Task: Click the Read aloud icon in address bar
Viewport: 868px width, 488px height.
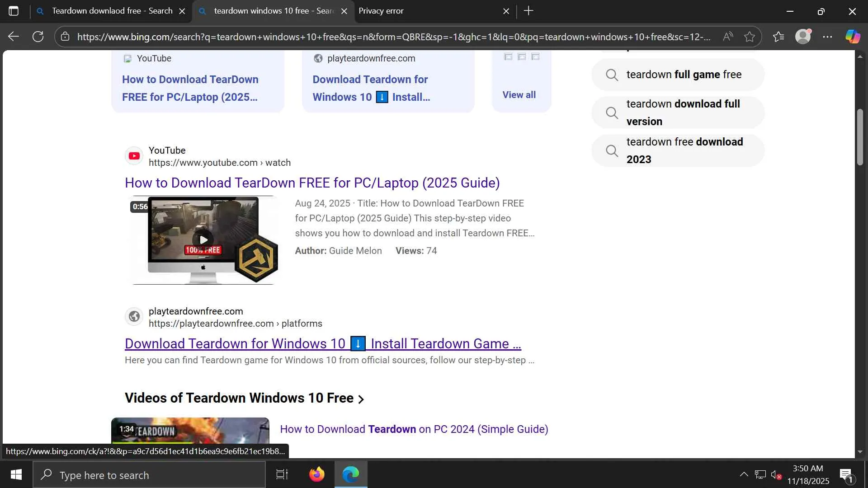Action: pyautogui.click(x=727, y=37)
